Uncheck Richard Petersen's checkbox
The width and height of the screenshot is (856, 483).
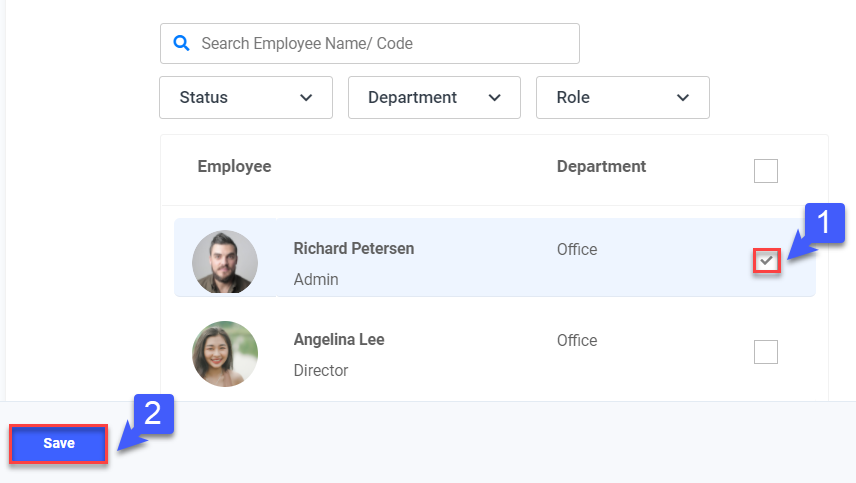tap(766, 261)
